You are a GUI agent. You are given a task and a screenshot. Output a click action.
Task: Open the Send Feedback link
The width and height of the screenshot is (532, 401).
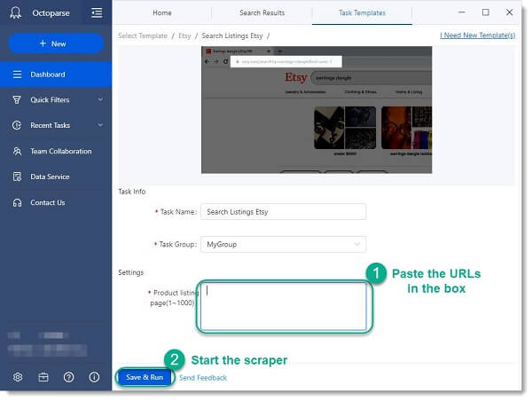203,378
